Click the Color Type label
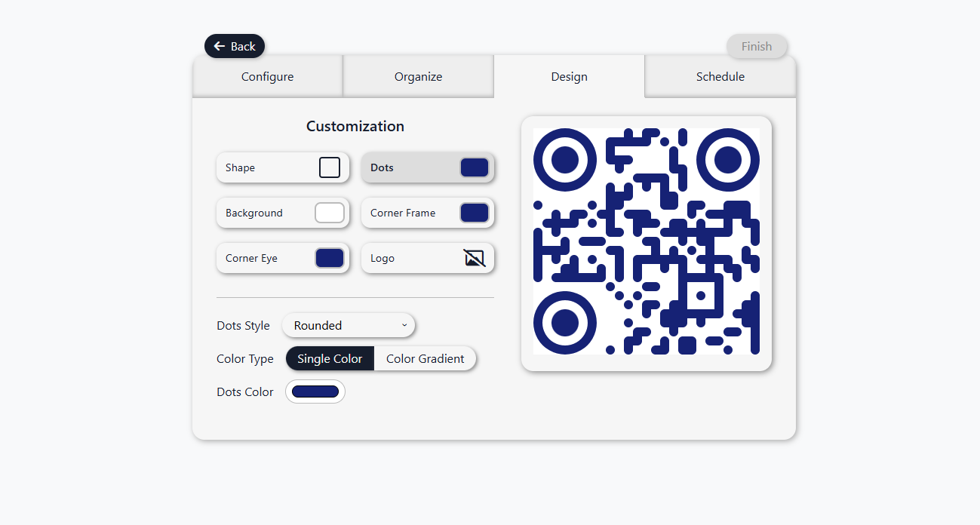The width and height of the screenshot is (980, 525). [245, 358]
